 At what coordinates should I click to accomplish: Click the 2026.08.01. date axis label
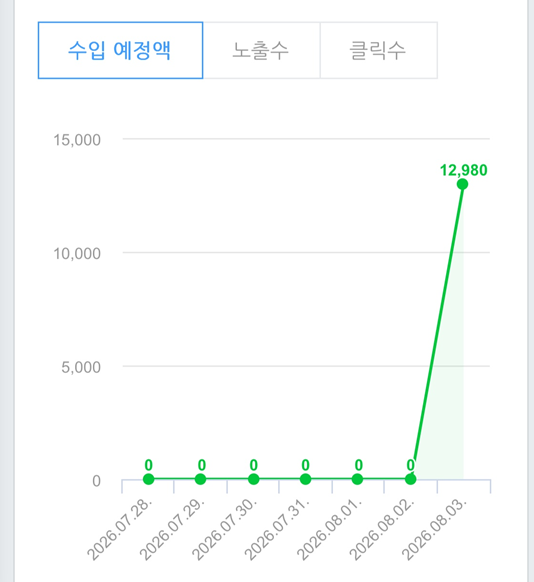coord(330,529)
